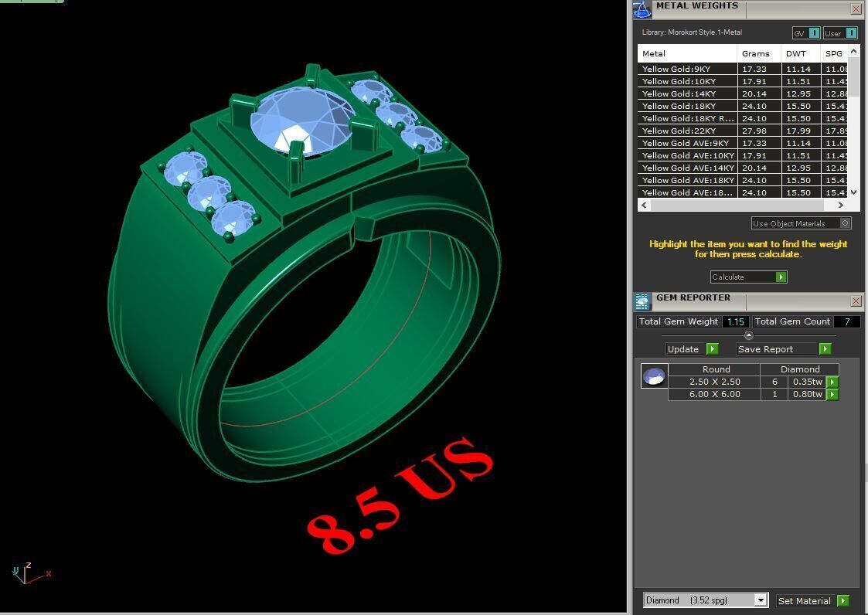This screenshot has height=615, width=868.
Task: Click the Metal Weights scale panel icon
Action: 642,9
